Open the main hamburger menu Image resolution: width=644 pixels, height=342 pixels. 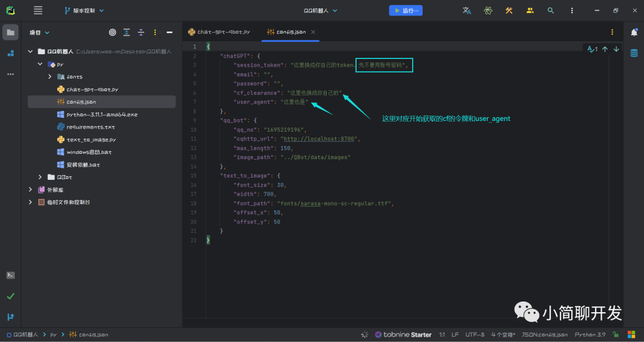pos(38,11)
